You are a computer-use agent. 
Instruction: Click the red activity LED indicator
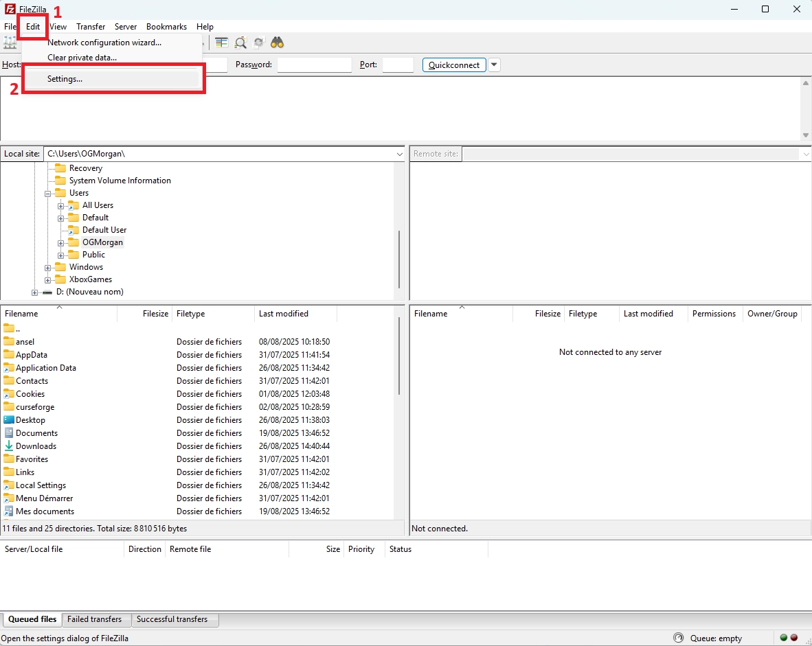794,637
